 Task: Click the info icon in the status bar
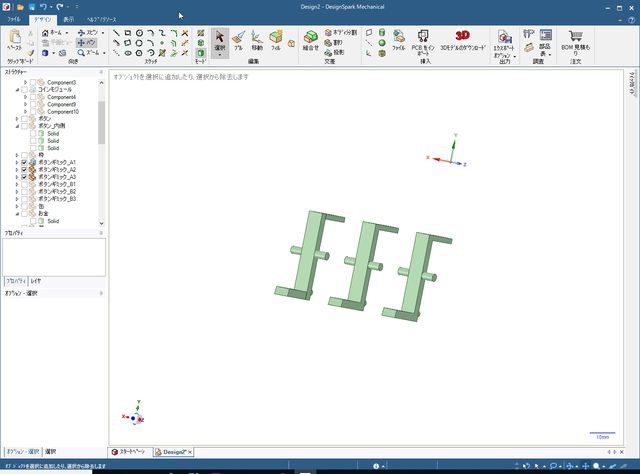tap(376, 466)
